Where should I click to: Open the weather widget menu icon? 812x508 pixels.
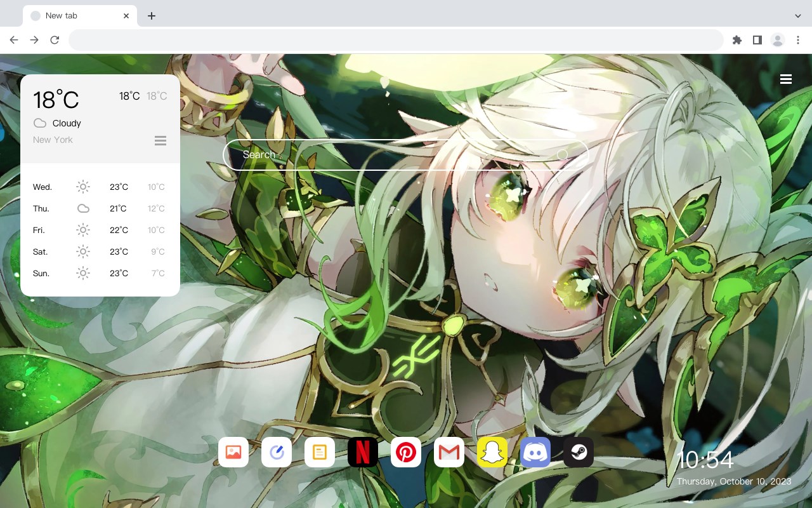[160, 140]
